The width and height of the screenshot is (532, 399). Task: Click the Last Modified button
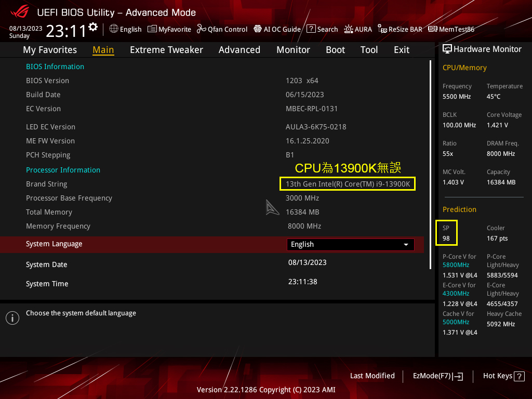coord(372,376)
